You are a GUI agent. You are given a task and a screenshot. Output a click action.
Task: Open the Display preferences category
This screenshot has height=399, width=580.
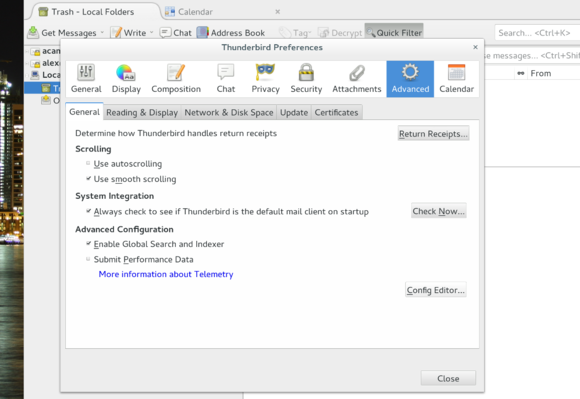coord(126,79)
